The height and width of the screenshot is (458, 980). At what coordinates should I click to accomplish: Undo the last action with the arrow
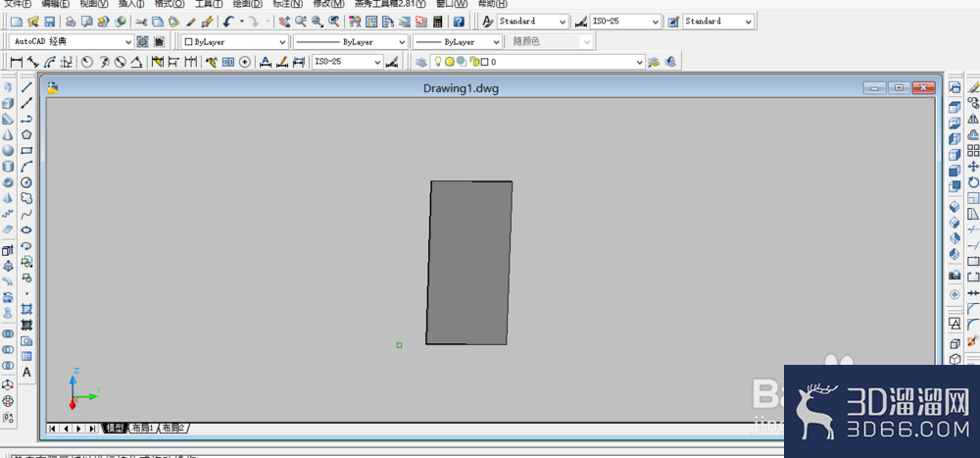(228, 22)
